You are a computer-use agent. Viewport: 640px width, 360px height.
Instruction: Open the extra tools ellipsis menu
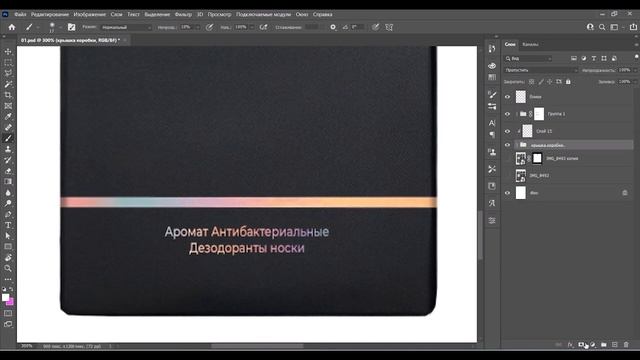point(8,279)
